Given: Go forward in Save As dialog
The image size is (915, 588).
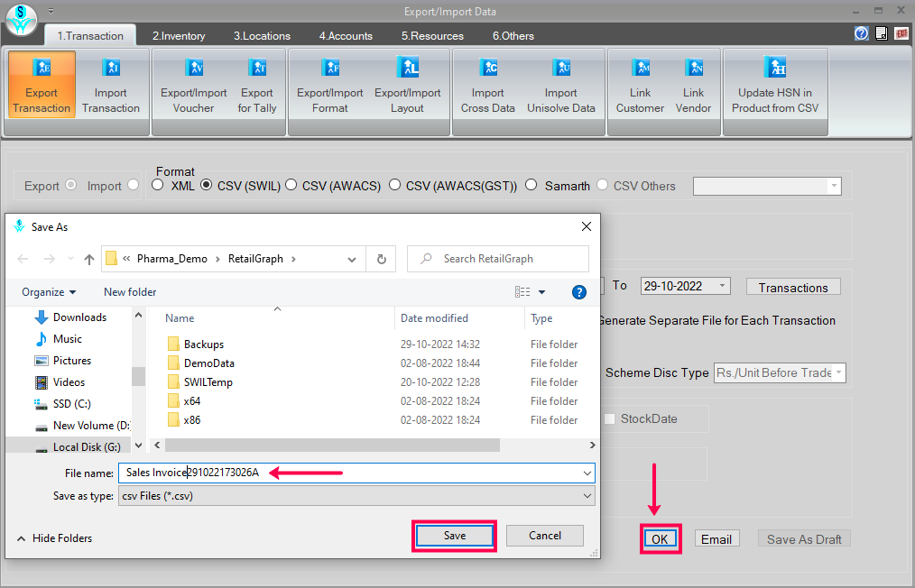Looking at the screenshot, I should point(50,259).
